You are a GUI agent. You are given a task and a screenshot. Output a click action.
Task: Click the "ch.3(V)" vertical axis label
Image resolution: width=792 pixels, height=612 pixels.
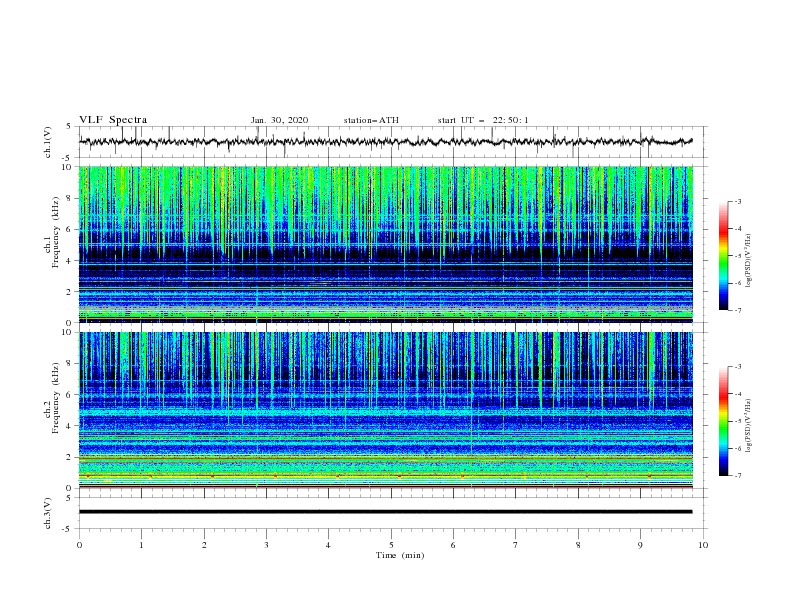click(x=48, y=513)
